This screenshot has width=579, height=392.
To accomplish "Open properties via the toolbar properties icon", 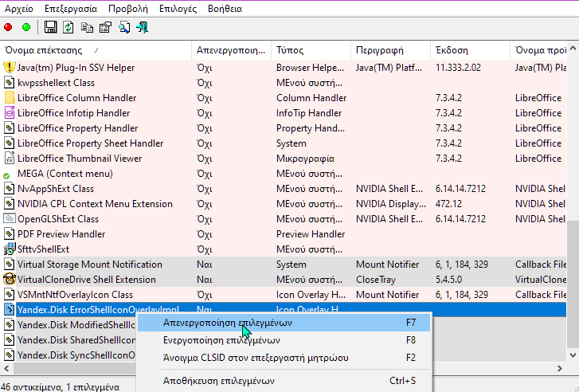I will (106, 27).
